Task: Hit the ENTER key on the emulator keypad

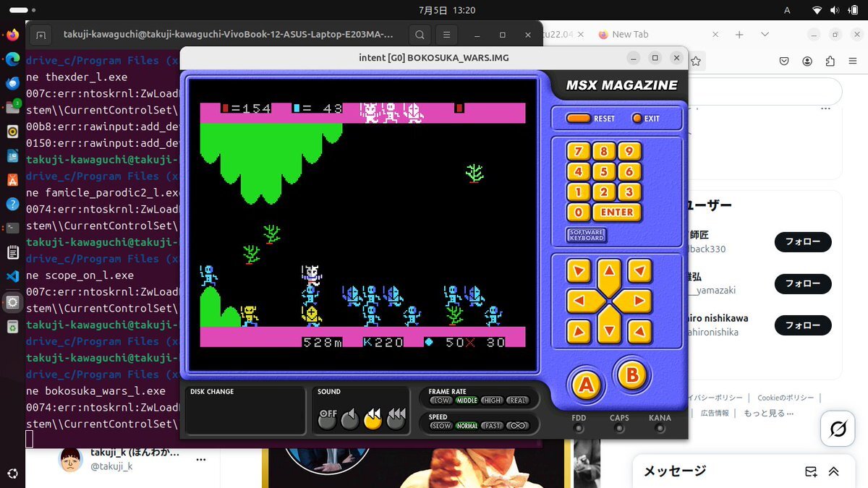Action: click(617, 213)
